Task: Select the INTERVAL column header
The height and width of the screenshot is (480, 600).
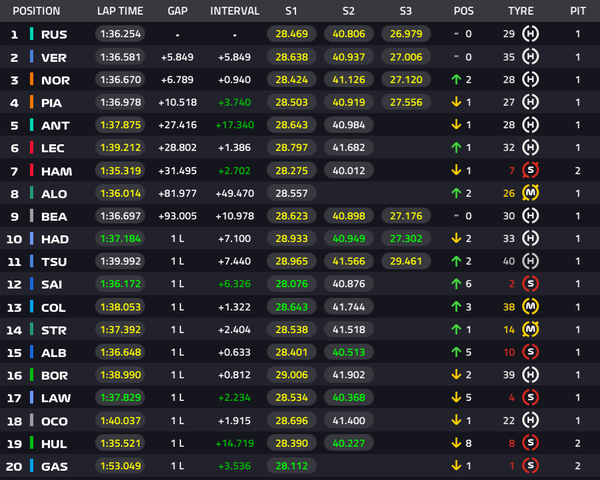Action: tap(235, 11)
